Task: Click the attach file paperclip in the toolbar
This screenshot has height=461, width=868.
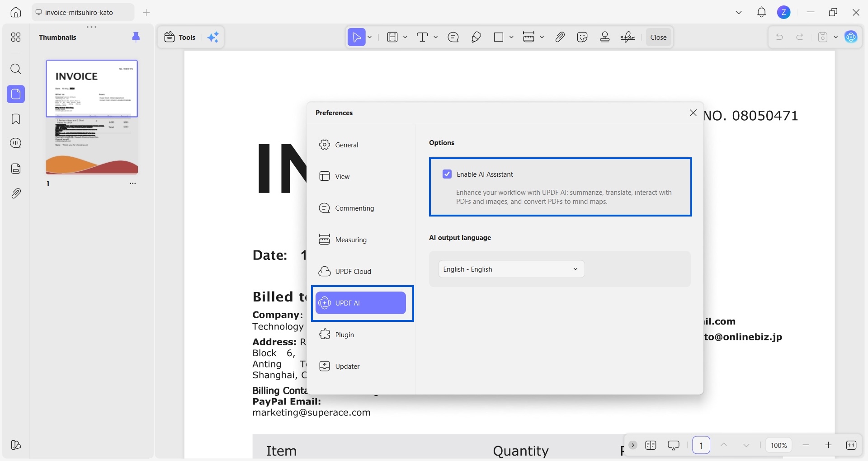Action: (560, 37)
